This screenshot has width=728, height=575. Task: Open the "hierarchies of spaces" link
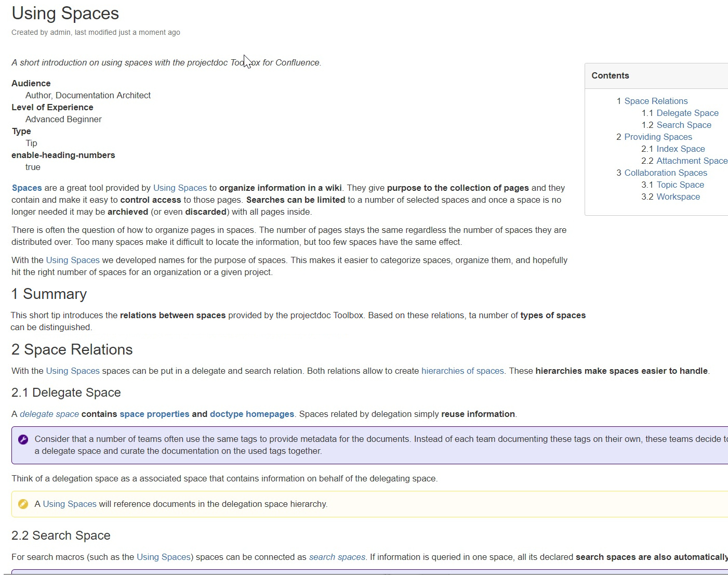462,371
